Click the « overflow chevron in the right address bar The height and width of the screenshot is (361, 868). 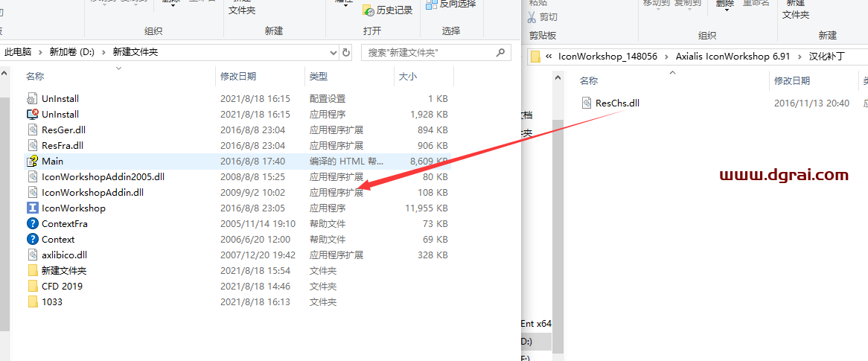tap(549, 56)
